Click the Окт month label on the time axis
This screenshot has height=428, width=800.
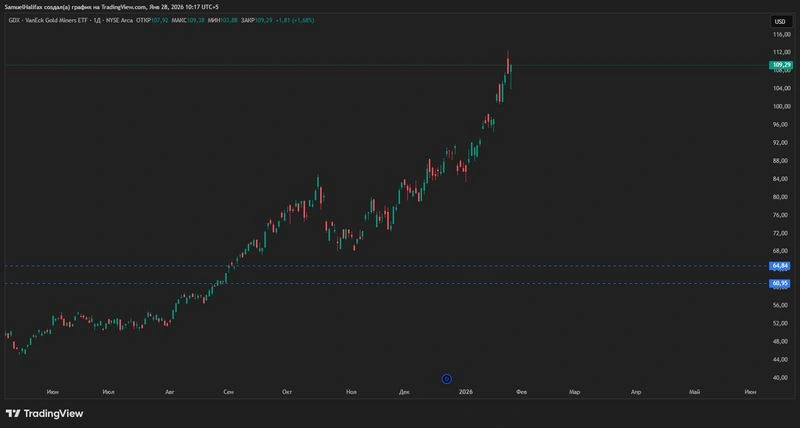tap(287, 392)
